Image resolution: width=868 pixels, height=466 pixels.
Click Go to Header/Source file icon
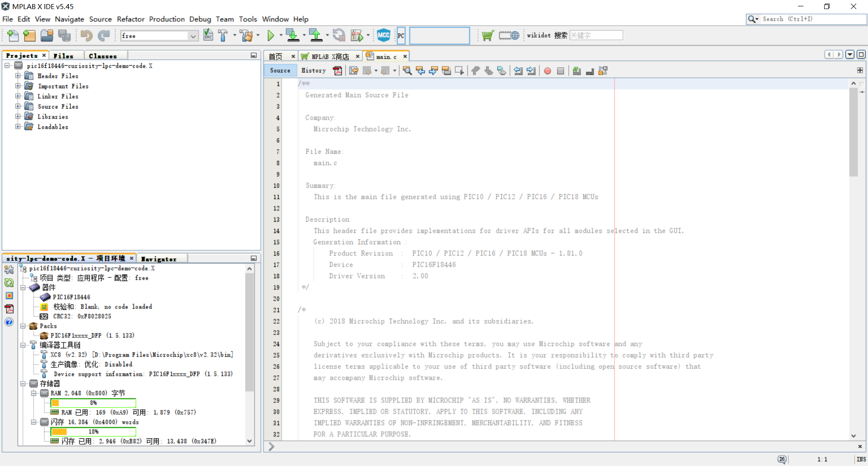[603, 71]
